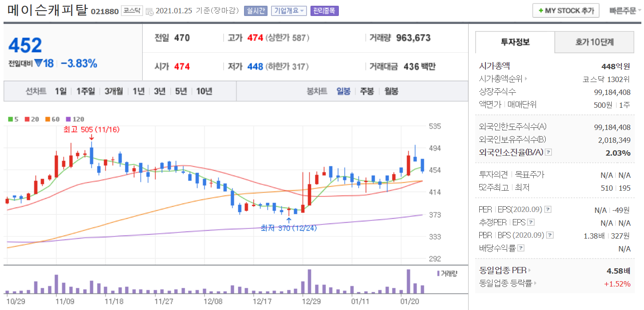Switch to the 호가10단계 tab

[594, 42]
